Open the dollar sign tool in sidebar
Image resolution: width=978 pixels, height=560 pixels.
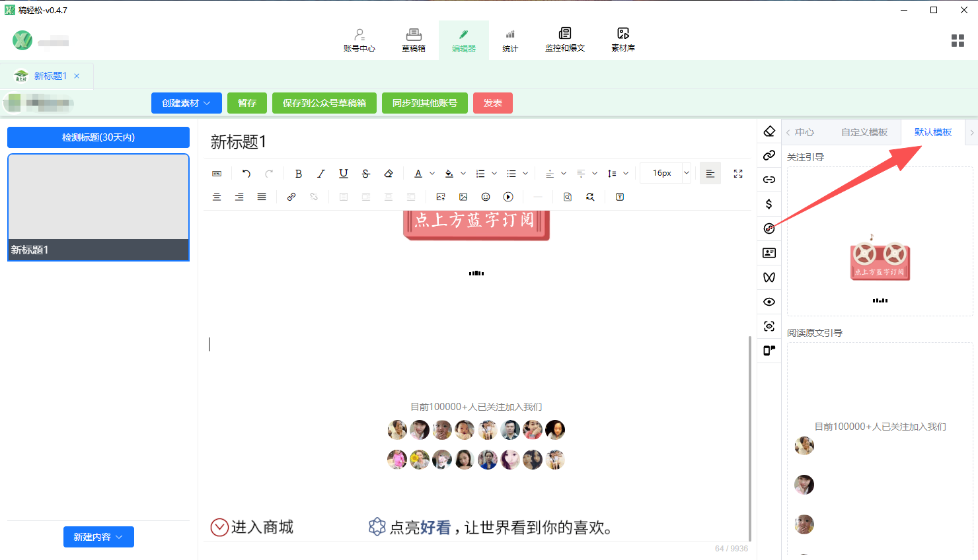(x=769, y=204)
